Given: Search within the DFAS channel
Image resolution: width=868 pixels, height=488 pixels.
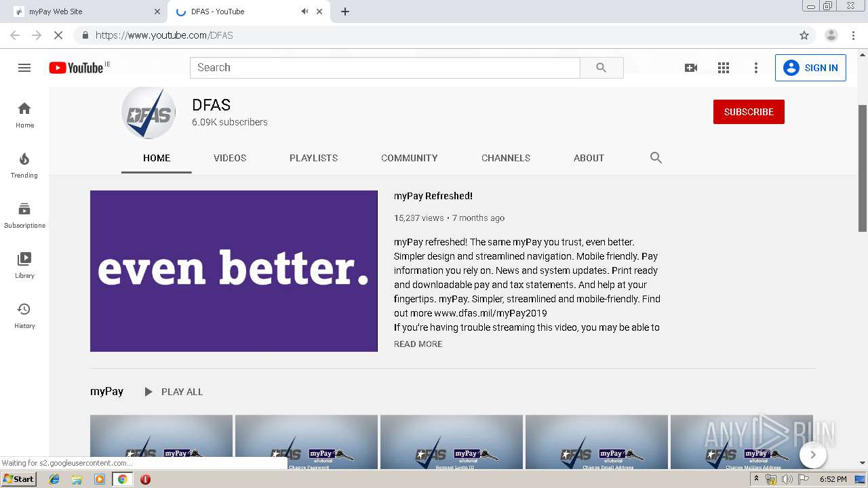Looking at the screenshot, I should (656, 158).
